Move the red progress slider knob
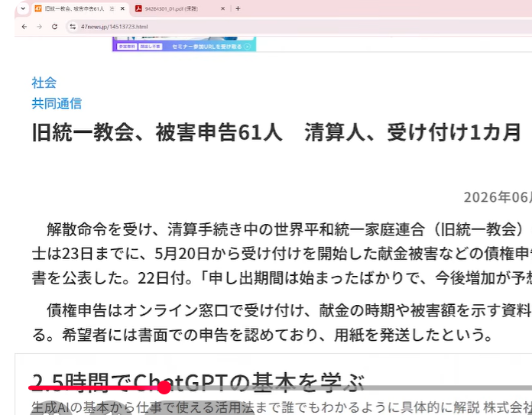The height and width of the screenshot is (415, 532). 164,387
